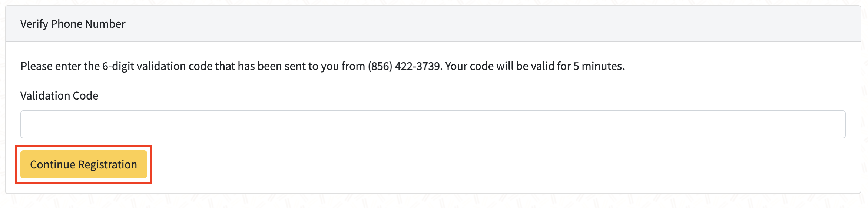Click the Validation Code input field
The height and width of the screenshot is (208, 868).
pos(433,124)
